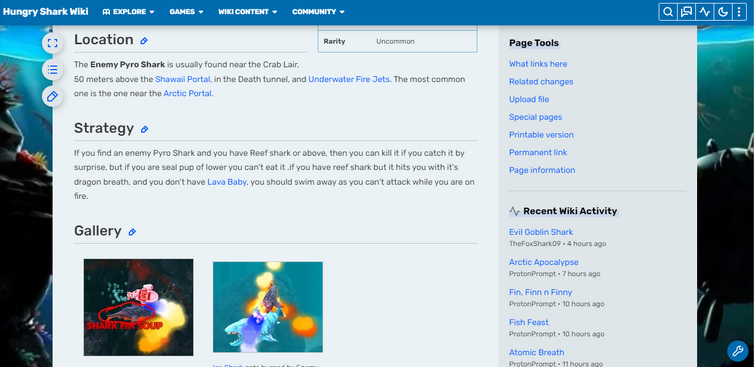Screen dimensions: 755x367
Task: Open the admin wrench tool button
Action: point(737,351)
